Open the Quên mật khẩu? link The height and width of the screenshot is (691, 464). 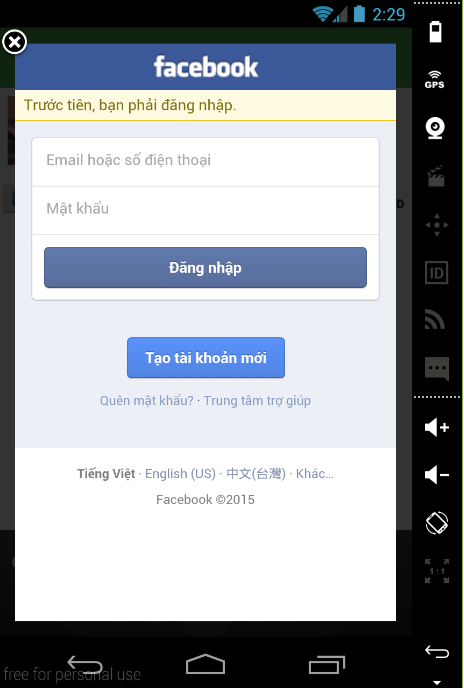click(x=146, y=401)
